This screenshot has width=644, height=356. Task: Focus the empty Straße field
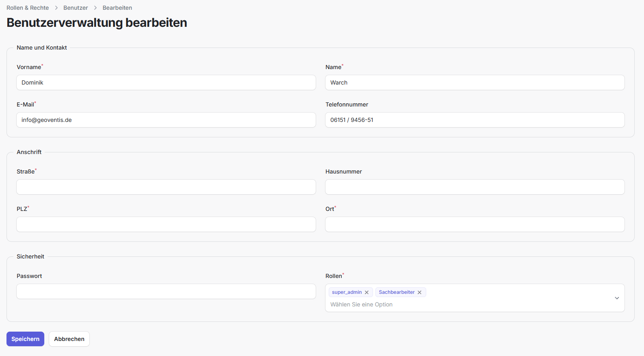[166, 187]
